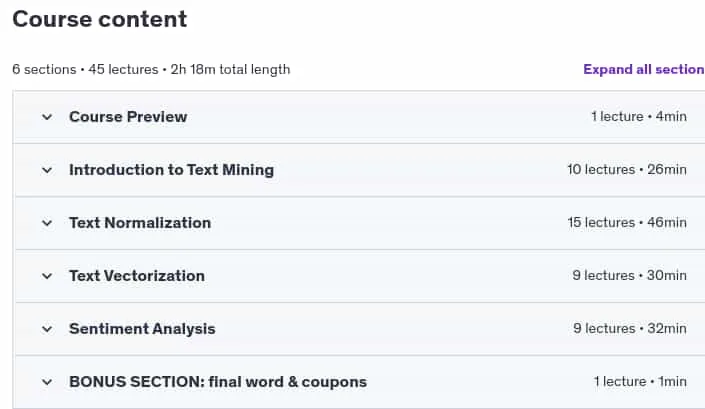This screenshot has height=409, width=705.
Task: Open BONUS SECTION: final word & coupons
Action: click(x=218, y=382)
